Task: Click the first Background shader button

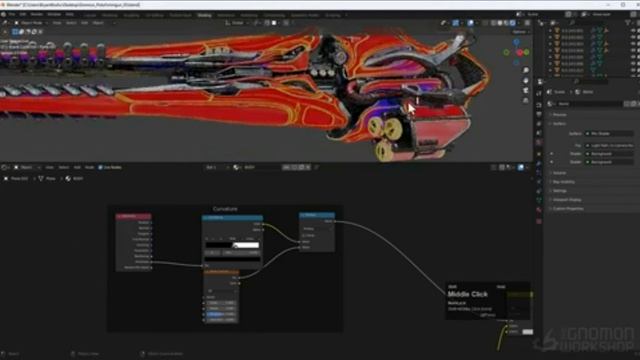Action: point(609,154)
